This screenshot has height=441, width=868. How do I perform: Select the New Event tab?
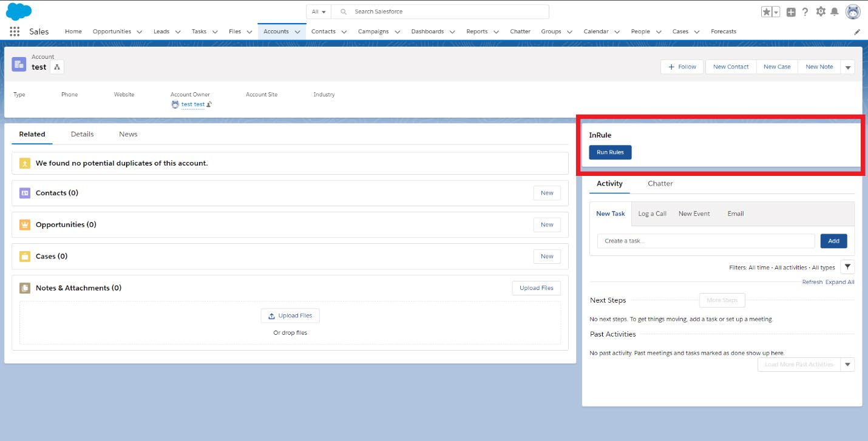[694, 214]
